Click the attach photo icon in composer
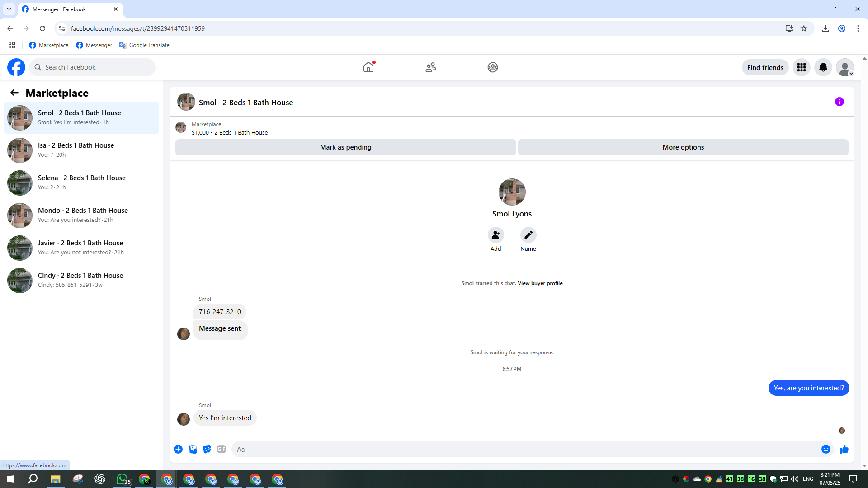The image size is (868, 488). click(193, 449)
